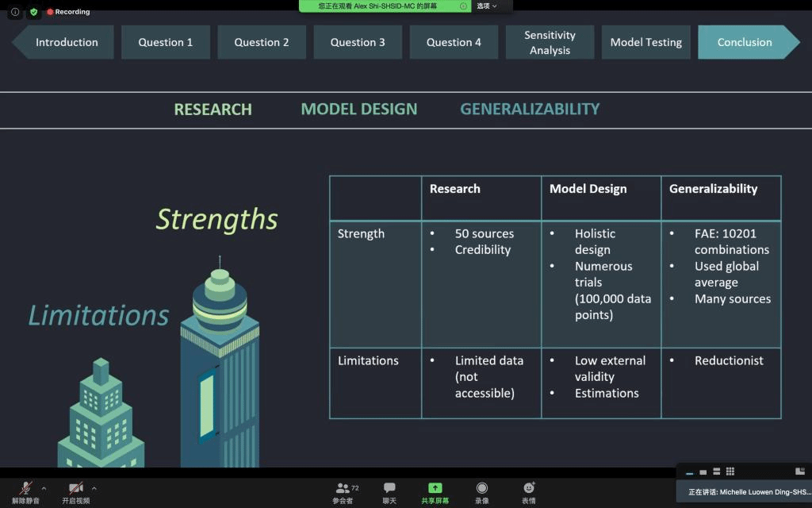Viewport: 812px width, 508px height.
Task: Click the 'Credibility' bullet
Action: coord(483,250)
